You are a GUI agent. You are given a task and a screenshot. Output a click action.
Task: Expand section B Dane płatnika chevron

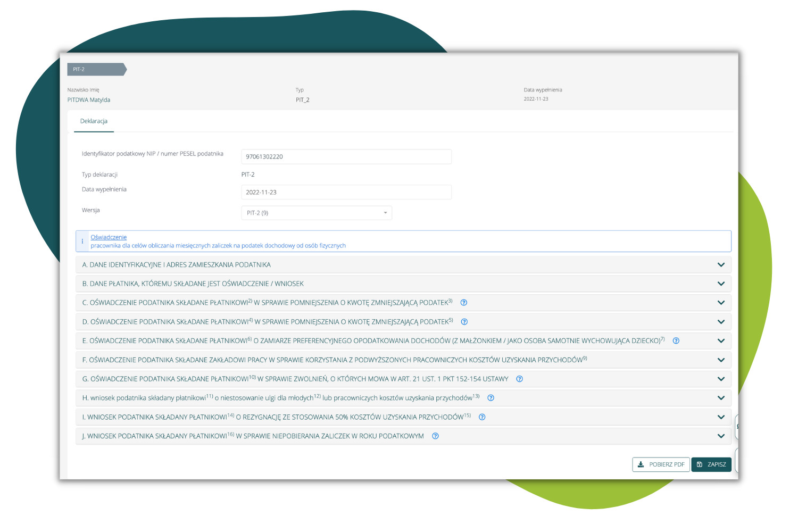[x=721, y=284]
